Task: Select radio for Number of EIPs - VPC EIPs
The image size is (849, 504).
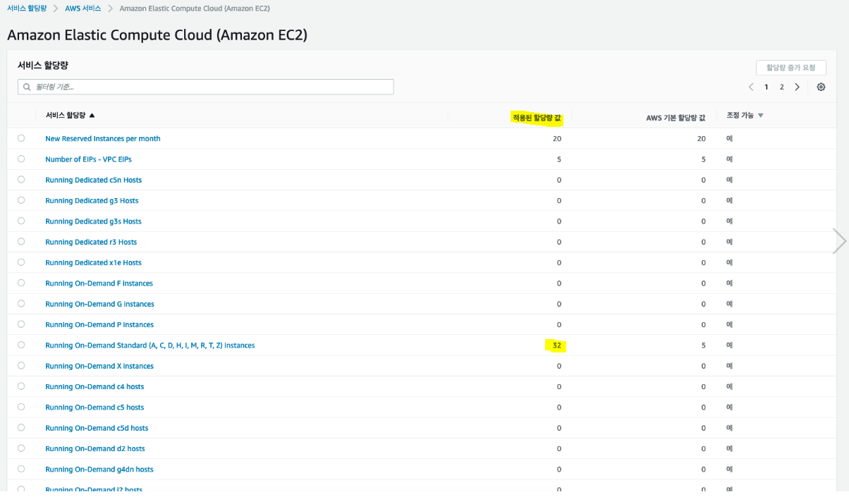Action: (x=21, y=159)
